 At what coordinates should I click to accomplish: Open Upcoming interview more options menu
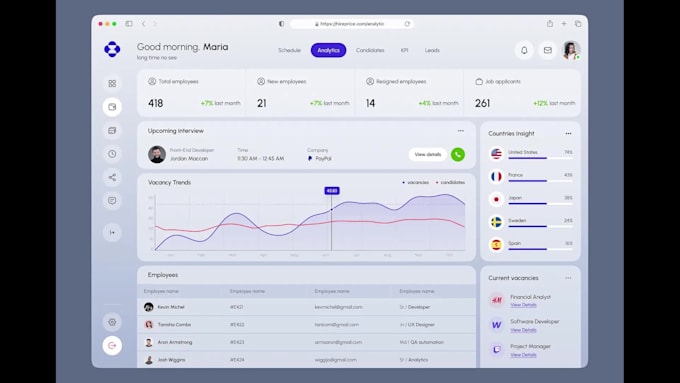(461, 131)
